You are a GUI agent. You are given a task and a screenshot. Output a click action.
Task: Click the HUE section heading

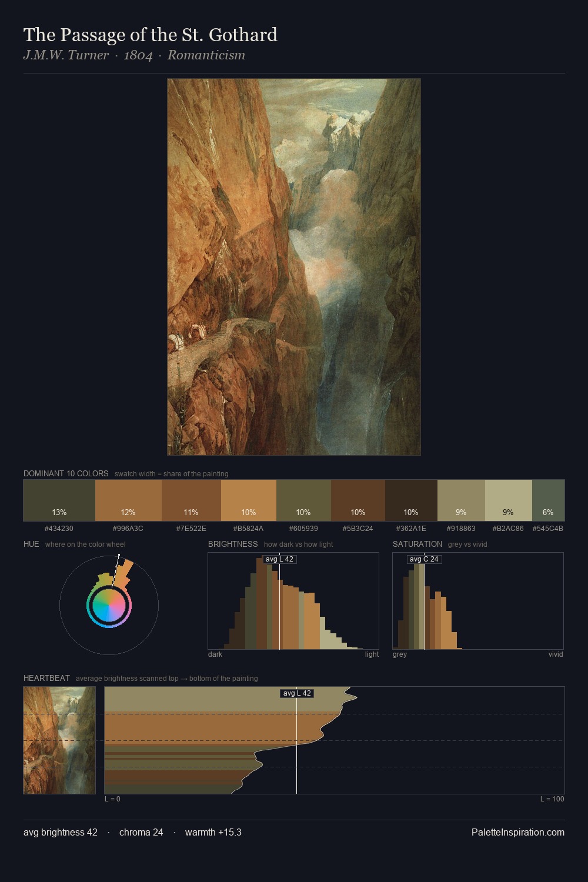(x=31, y=544)
